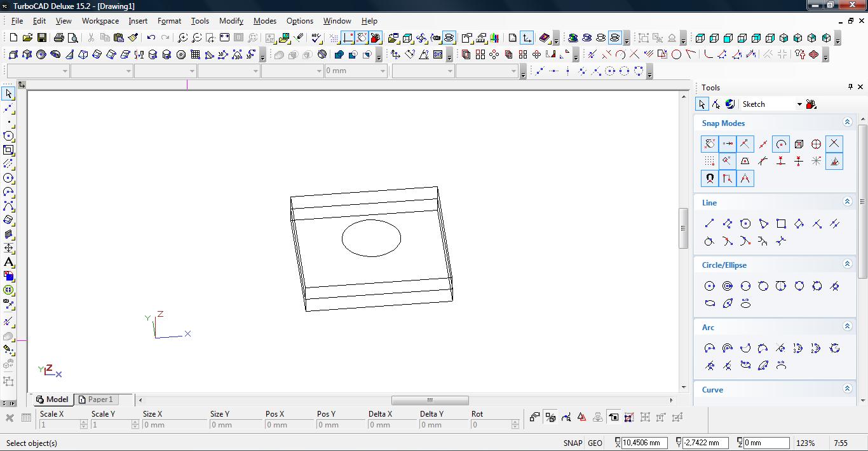The image size is (868, 451).
Task: Open the Modify menu
Action: tap(231, 21)
